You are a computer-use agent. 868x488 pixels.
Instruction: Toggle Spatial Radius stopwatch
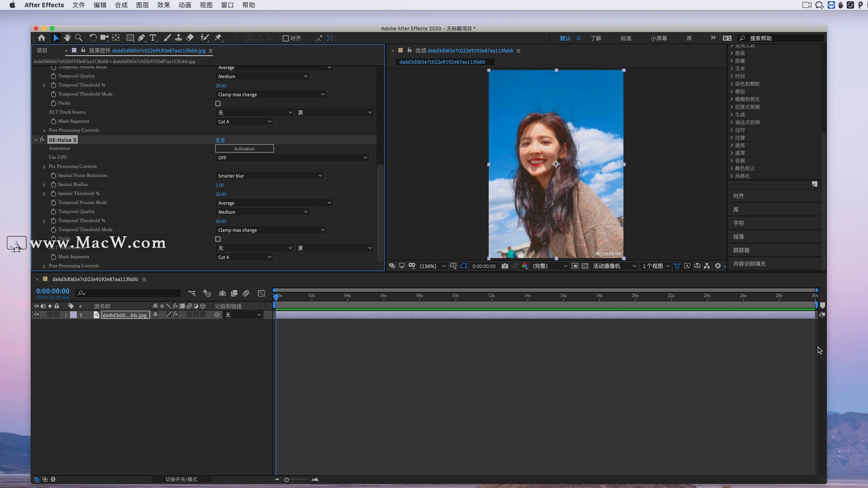tap(53, 185)
